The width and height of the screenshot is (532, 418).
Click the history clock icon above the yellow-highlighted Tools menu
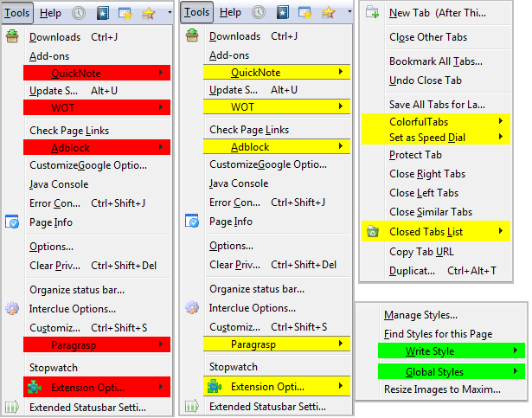click(259, 13)
